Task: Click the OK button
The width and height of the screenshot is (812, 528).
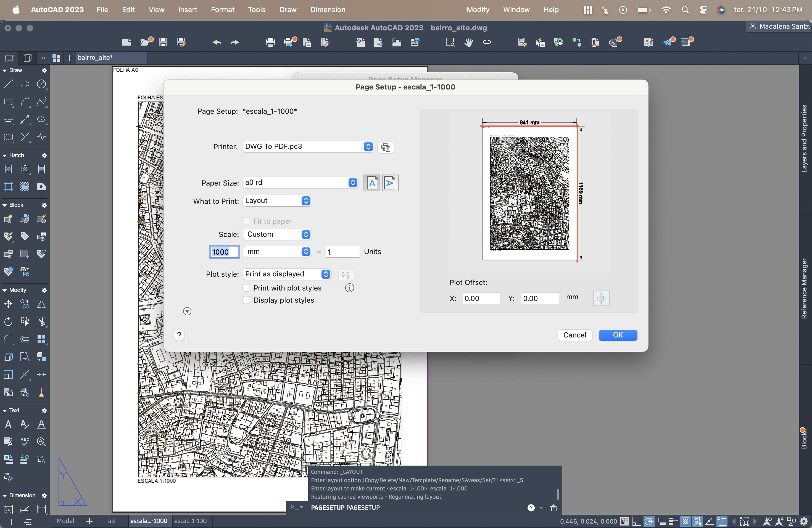Action: coord(618,335)
